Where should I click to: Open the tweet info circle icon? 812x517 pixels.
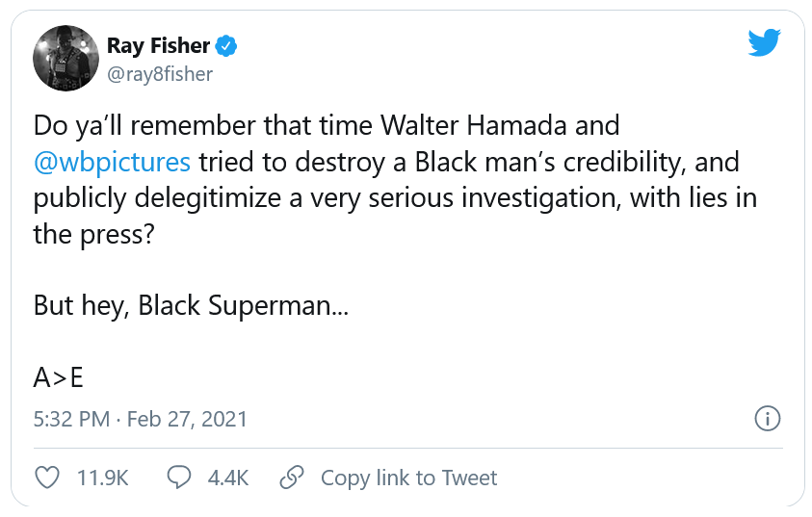click(x=766, y=419)
